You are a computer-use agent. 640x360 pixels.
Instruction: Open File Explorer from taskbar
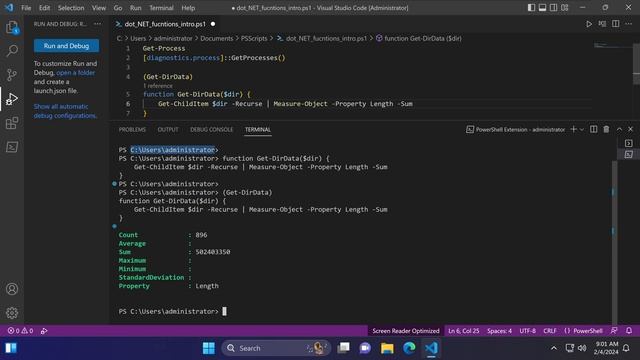(x=387, y=348)
